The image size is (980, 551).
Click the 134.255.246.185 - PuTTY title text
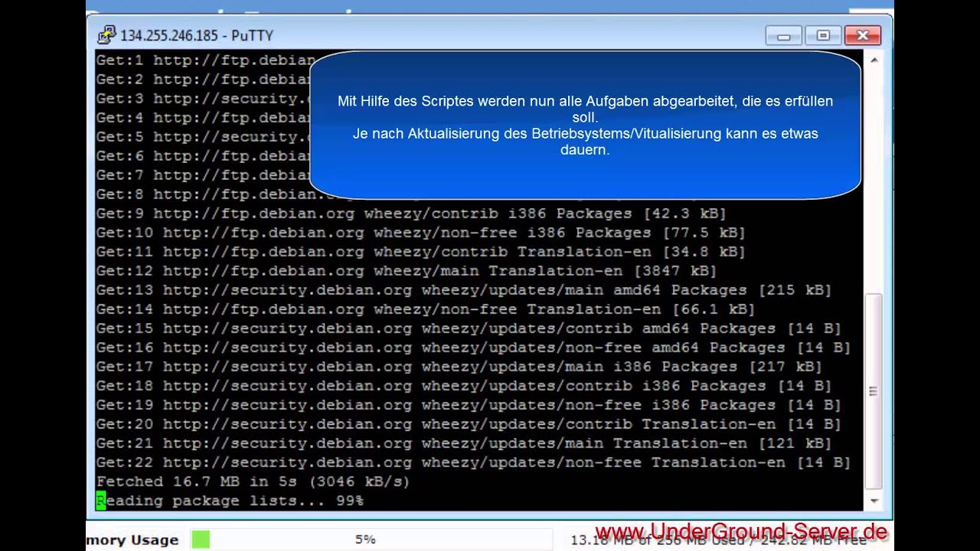pyautogui.click(x=197, y=35)
